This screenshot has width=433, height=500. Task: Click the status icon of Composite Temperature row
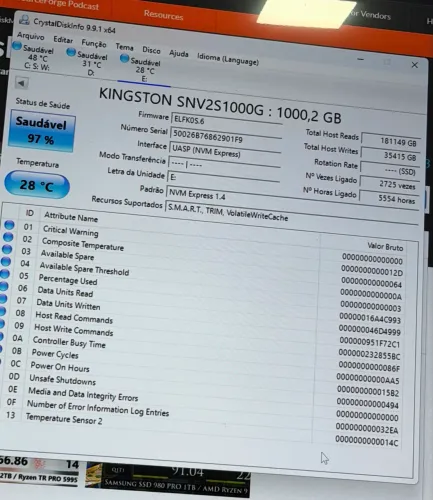[x=8, y=237]
